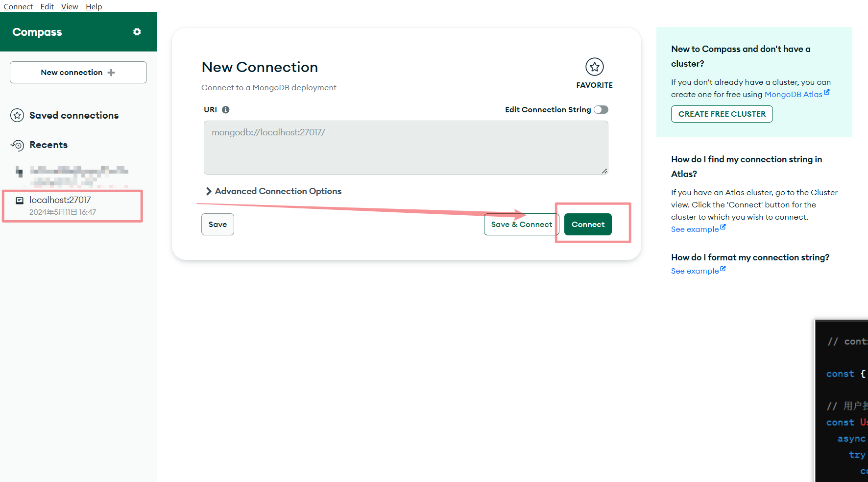Click the Saved connections star icon
Viewport: 868px width, 482px height.
(x=17, y=115)
